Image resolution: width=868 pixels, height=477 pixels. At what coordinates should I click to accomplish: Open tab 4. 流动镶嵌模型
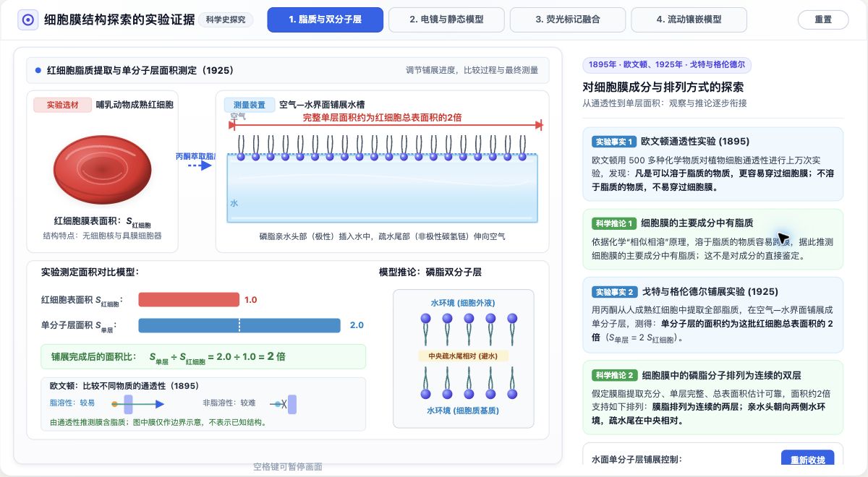689,20
